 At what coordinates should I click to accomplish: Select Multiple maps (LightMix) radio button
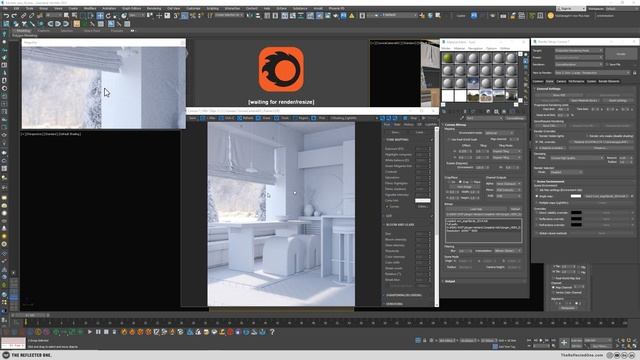pyautogui.click(x=537, y=202)
